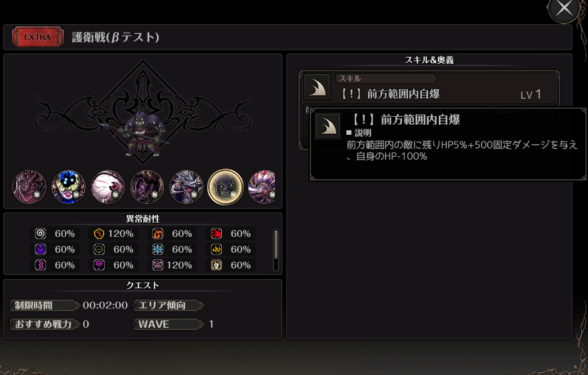Image resolution: width=588 pixels, height=375 pixels.
Task: Click the yellow lightning resistance icon
Action: pyautogui.click(x=216, y=249)
